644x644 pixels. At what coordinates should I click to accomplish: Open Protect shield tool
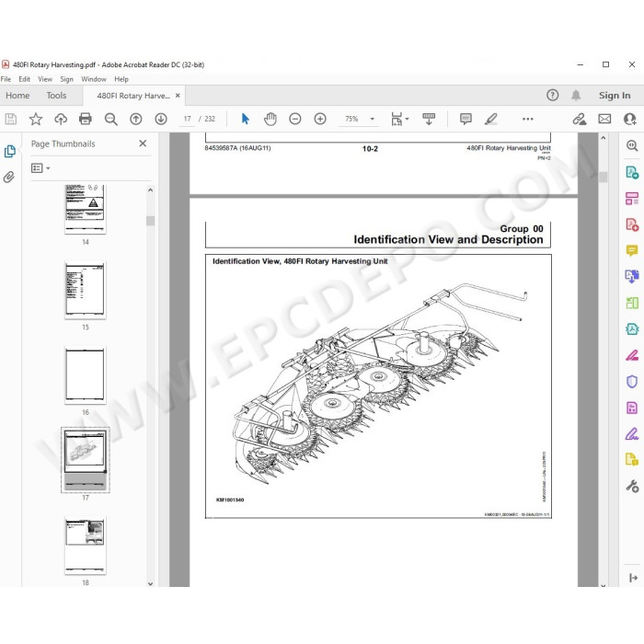[632, 382]
